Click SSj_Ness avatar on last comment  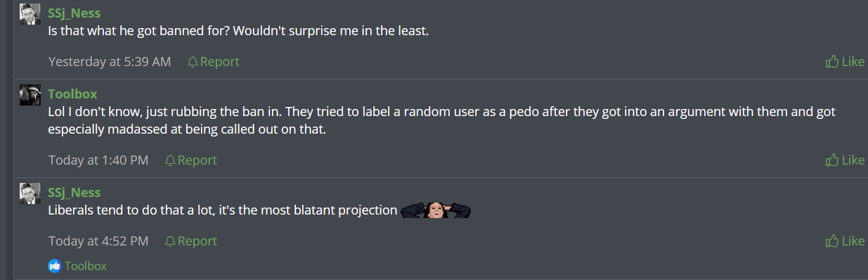click(x=30, y=193)
